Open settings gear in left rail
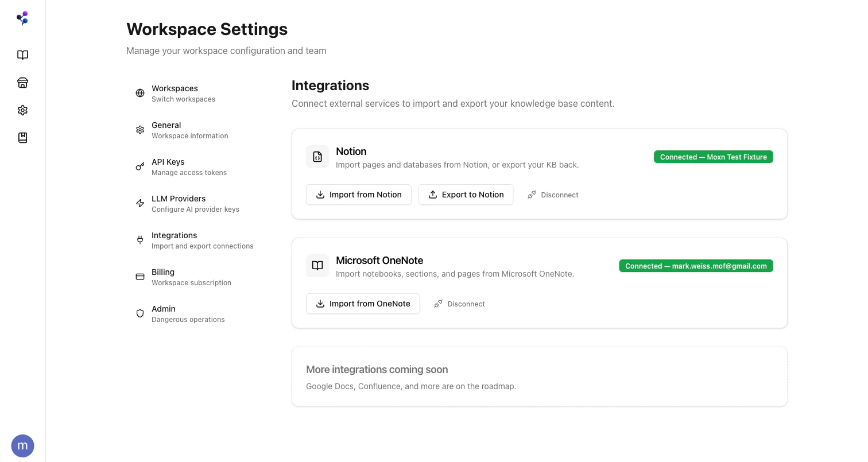This screenshot has height=462, width=868. (x=22, y=110)
